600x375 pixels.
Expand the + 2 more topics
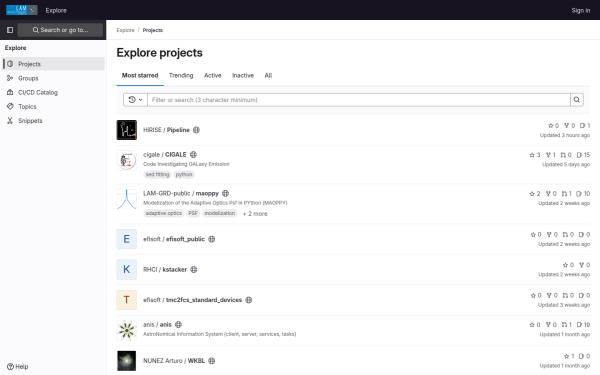click(255, 214)
